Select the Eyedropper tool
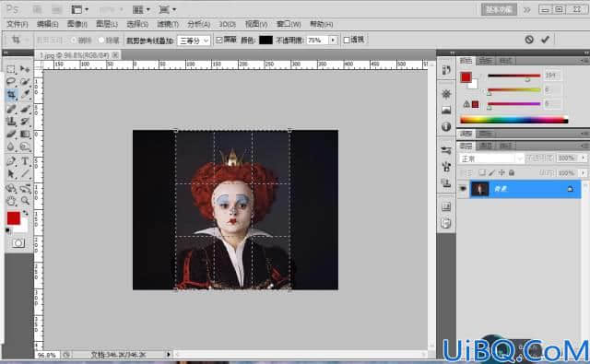Viewport: 590px width, 364px height. [25, 94]
